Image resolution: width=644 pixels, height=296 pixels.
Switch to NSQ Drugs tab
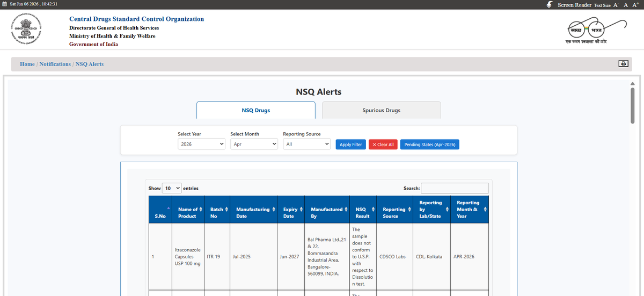(256, 110)
